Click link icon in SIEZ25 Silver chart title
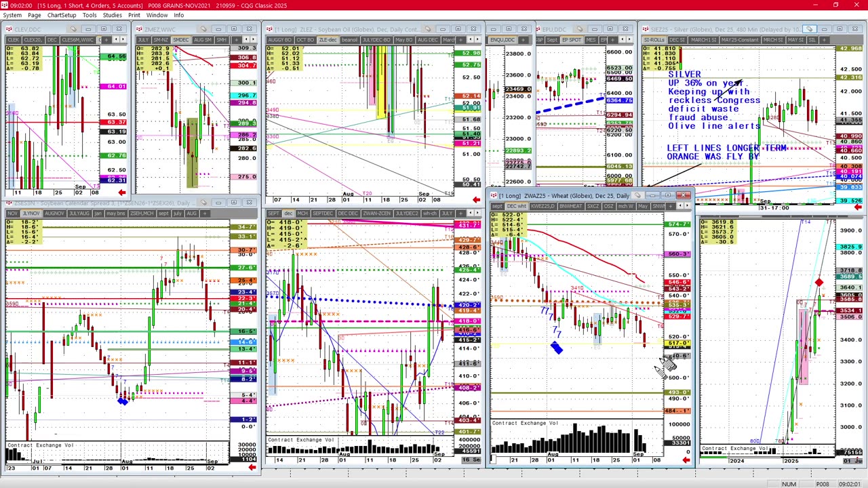Viewport: 868px width, 488px height. pyautogui.click(x=810, y=29)
